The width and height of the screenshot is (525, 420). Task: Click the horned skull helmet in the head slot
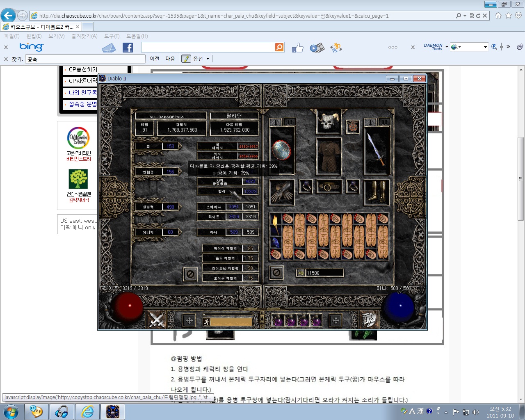point(329,121)
